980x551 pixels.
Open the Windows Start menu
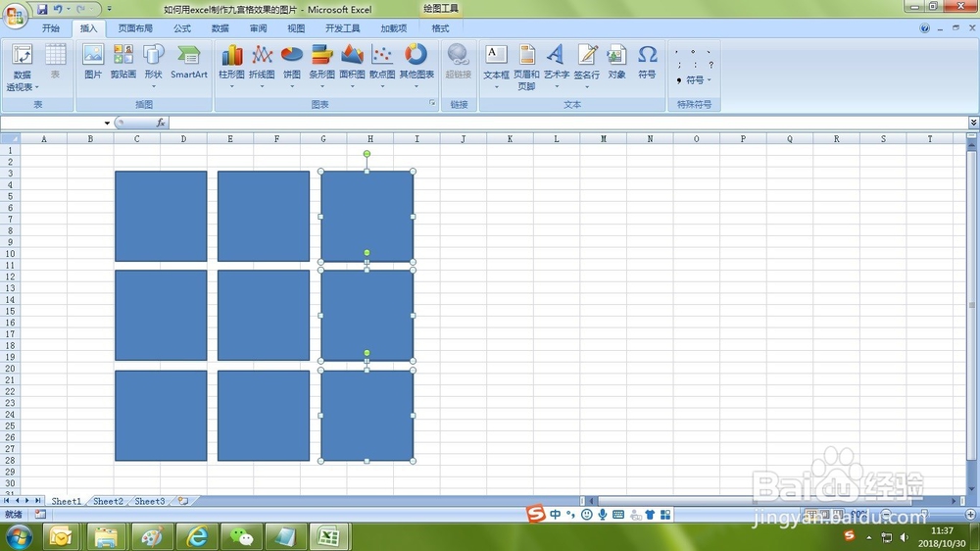coord(18,536)
